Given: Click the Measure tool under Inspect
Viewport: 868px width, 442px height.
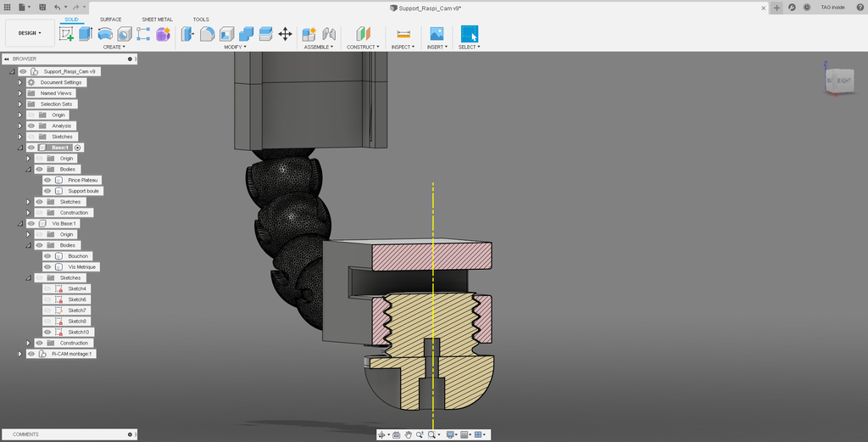Looking at the screenshot, I should click(x=403, y=34).
